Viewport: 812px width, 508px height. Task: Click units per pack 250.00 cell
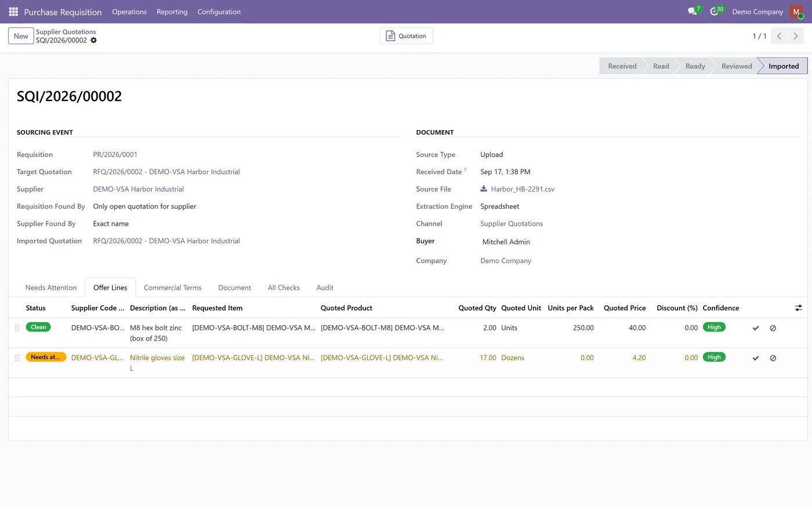coord(583,328)
